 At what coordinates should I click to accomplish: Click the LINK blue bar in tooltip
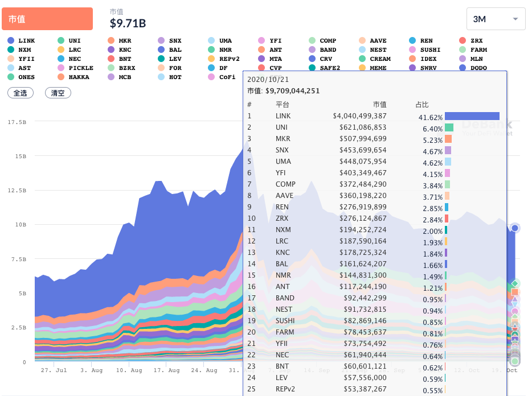point(472,116)
